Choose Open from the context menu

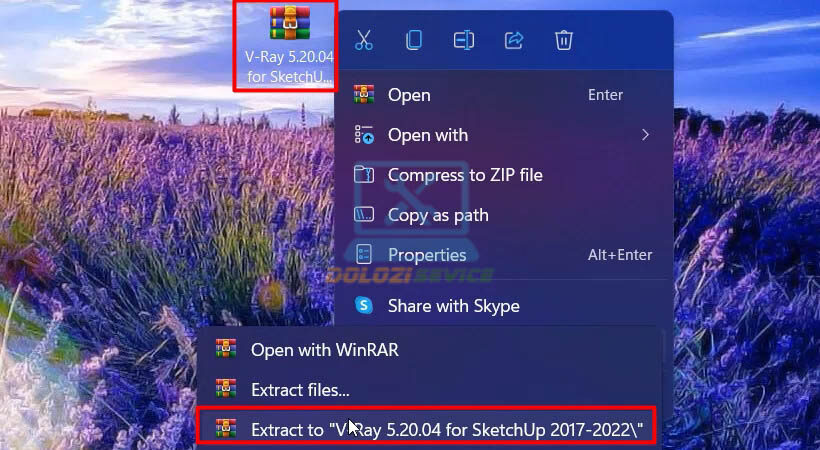click(x=409, y=95)
